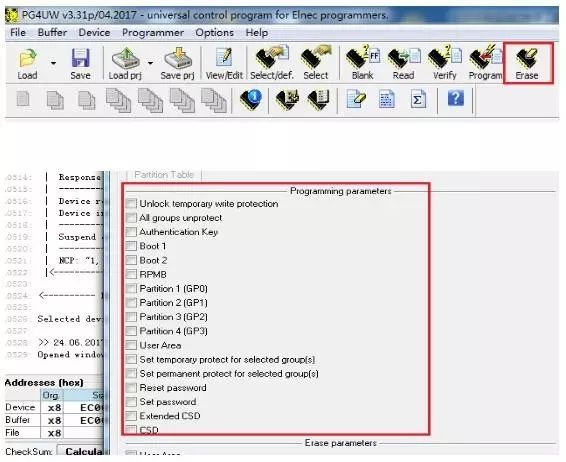Open the Buffer menu

point(52,32)
